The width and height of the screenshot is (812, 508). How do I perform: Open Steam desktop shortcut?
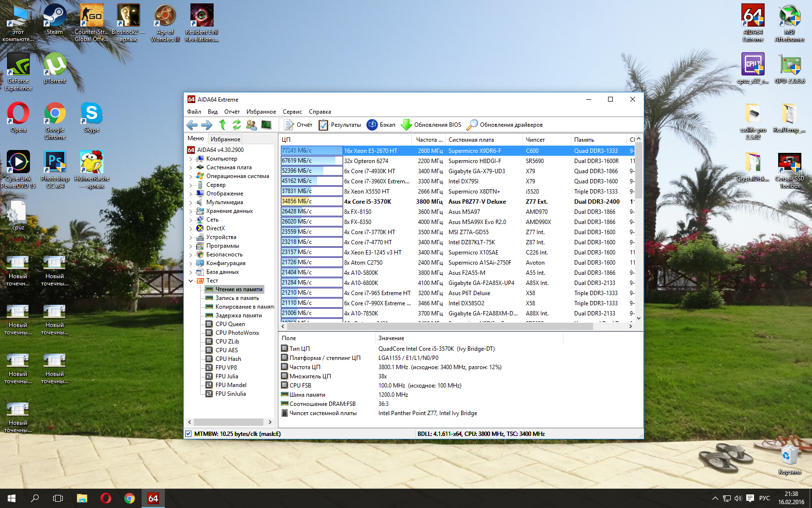[x=55, y=20]
